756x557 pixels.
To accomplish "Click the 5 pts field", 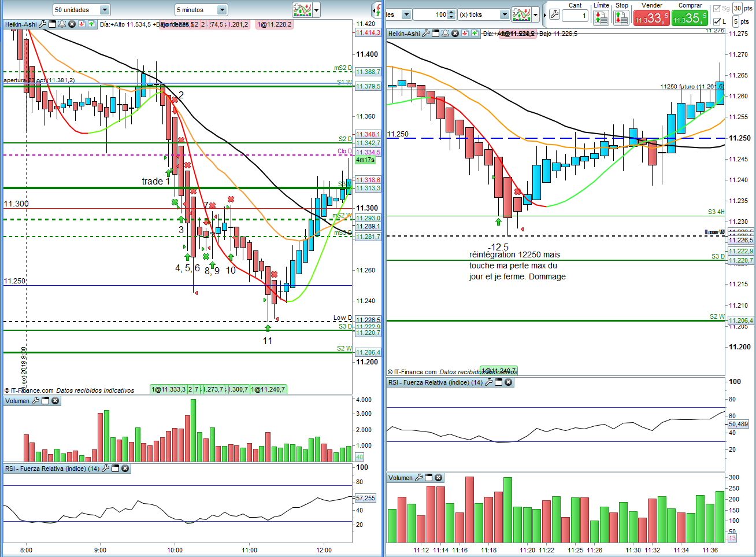I will pyautogui.click(x=736, y=21).
